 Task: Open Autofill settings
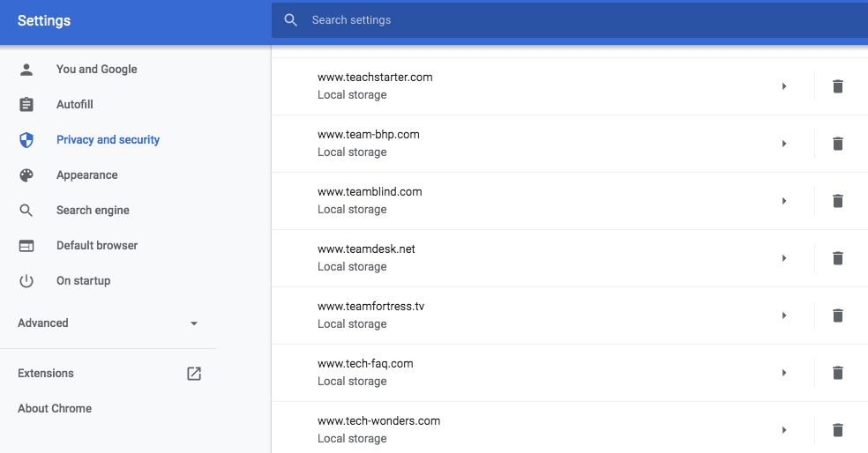[x=75, y=105]
